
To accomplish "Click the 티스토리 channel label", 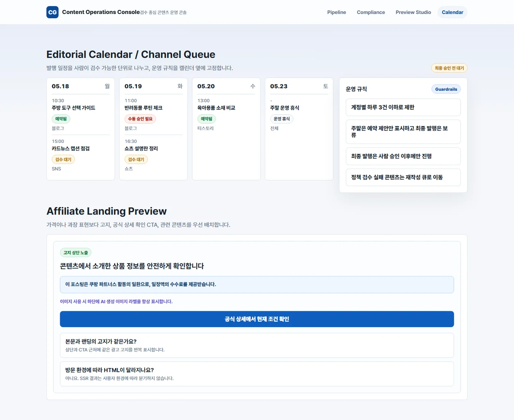I will point(205,128).
